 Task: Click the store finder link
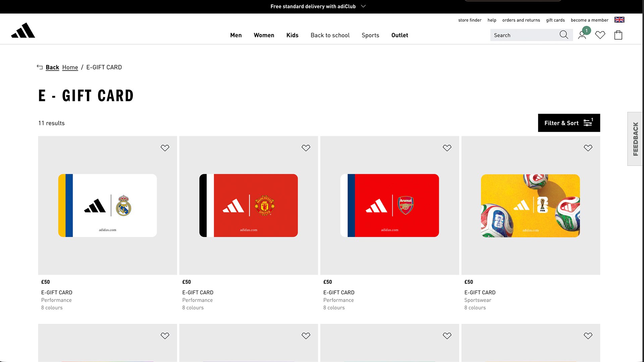[x=470, y=20]
